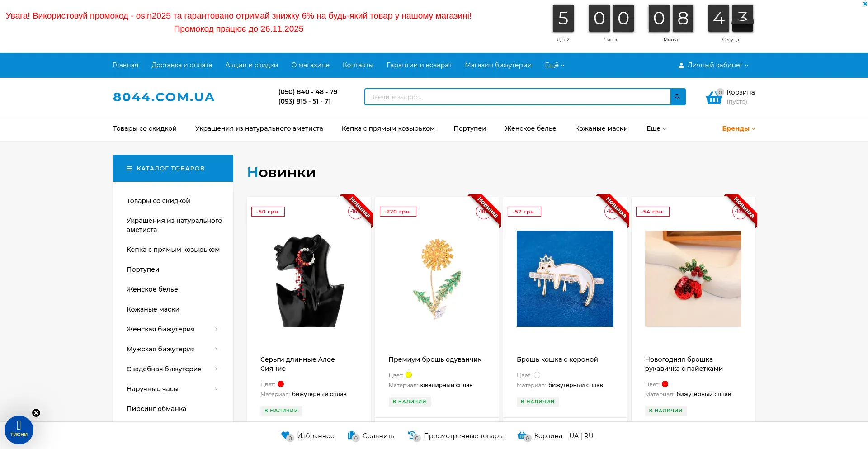Expand the 'Ещё' dropdown in the blue menu
The width and height of the screenshot is (868, 449).
tap(554, 65)
